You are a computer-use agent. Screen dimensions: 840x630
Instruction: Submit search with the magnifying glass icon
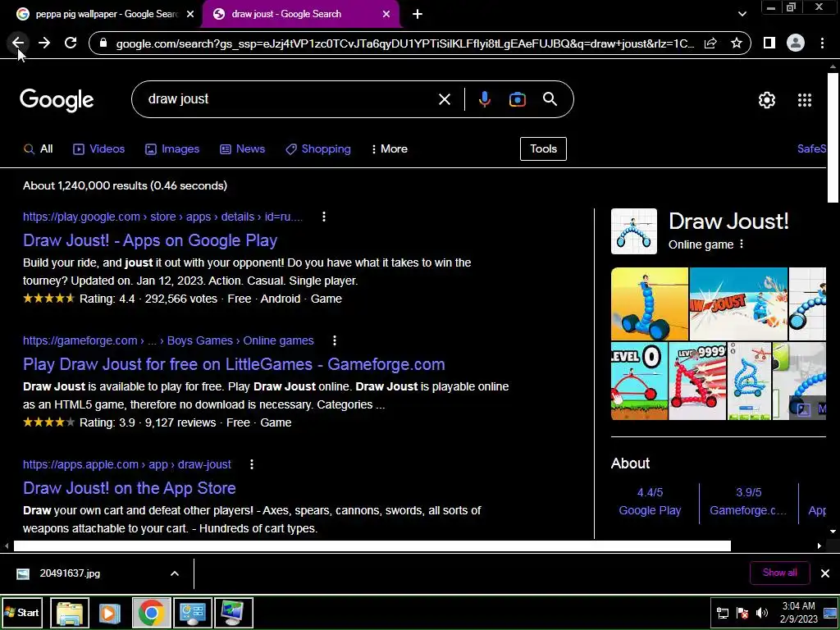pyautogui.click(x=550, y=99)
